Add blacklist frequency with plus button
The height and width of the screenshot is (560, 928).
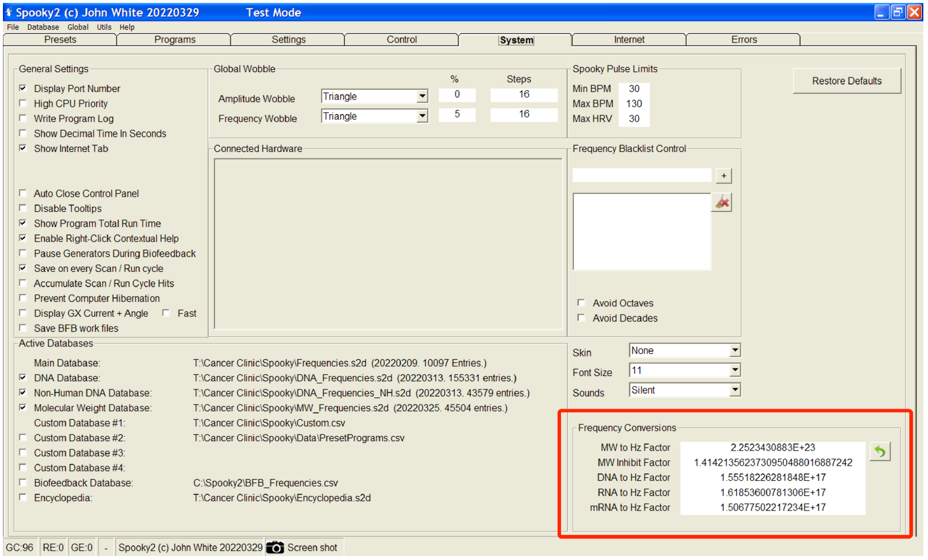click(x=724, y=176)
